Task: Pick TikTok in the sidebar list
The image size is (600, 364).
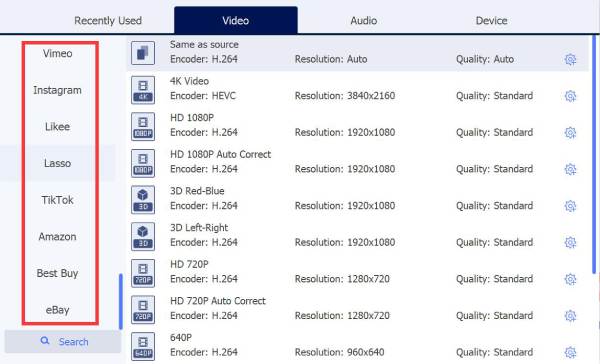Action: pyautogui.click(x=57, y=200)
